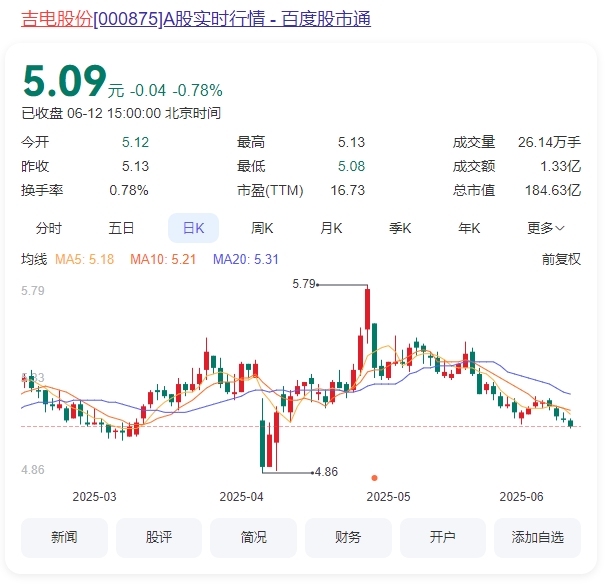
Task: Switch to the 分时 chart tab
Action: click(49, 228)
